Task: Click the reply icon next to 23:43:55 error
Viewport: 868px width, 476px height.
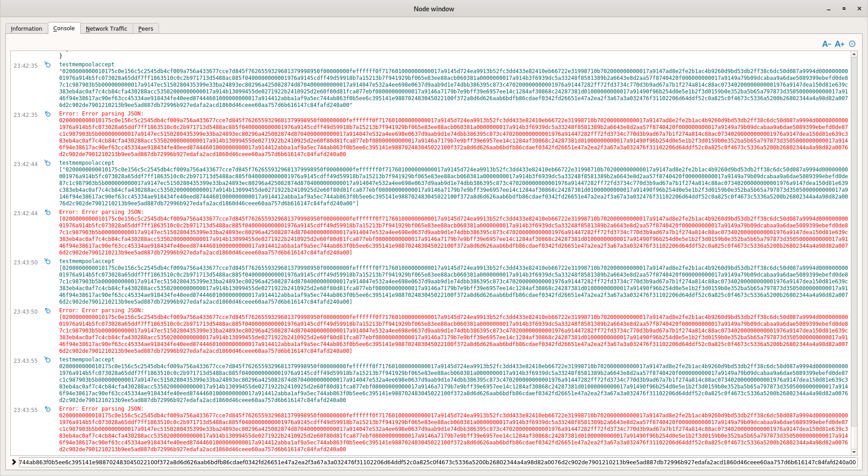Action: click(47, 409)
